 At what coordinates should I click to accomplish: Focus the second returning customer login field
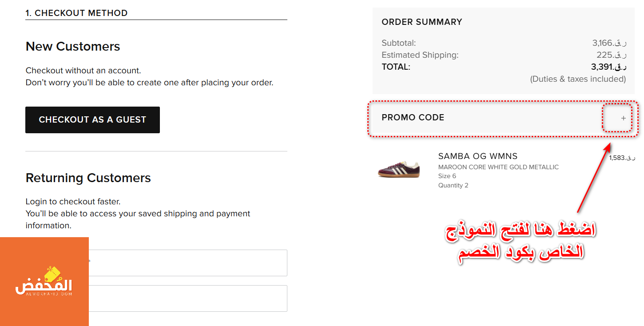point(188,298)
